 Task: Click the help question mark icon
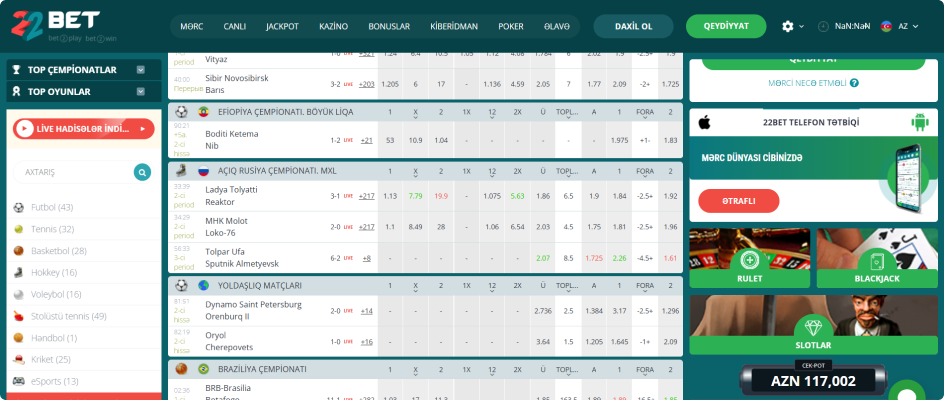tap(854, 83)
